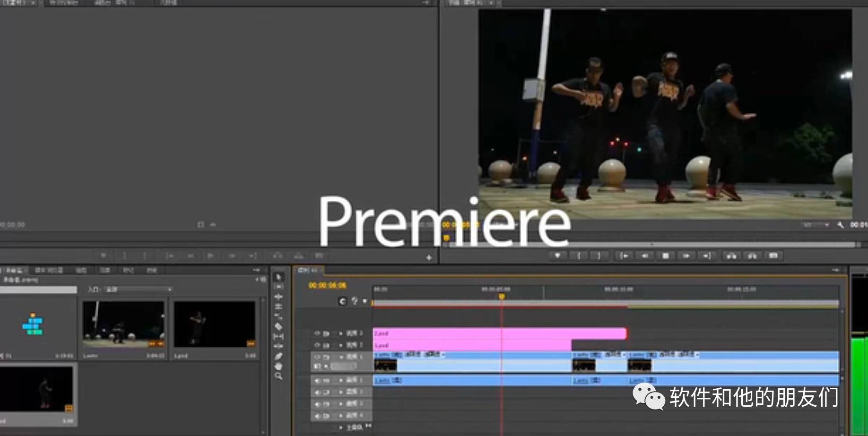The height and width of the screenshot is (436, 868).
Task: Select the Track Select tool
Action: [x=278, y=287]
